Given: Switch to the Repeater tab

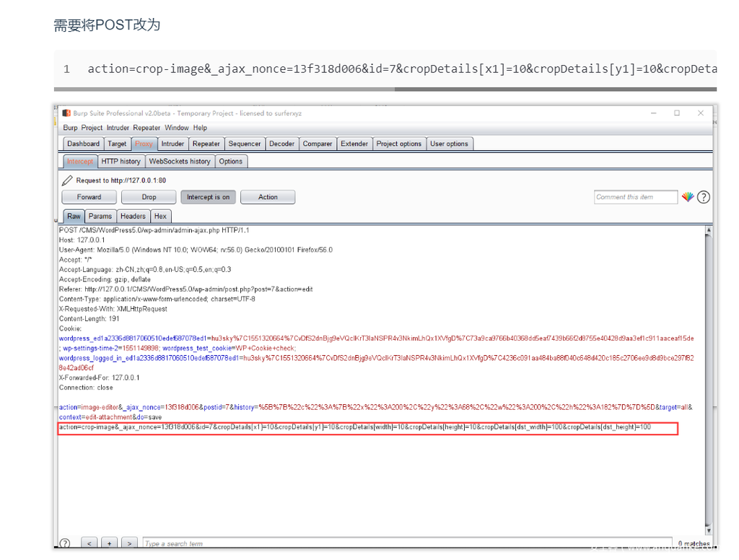Looking at the screenshot, I should point(206,144).
